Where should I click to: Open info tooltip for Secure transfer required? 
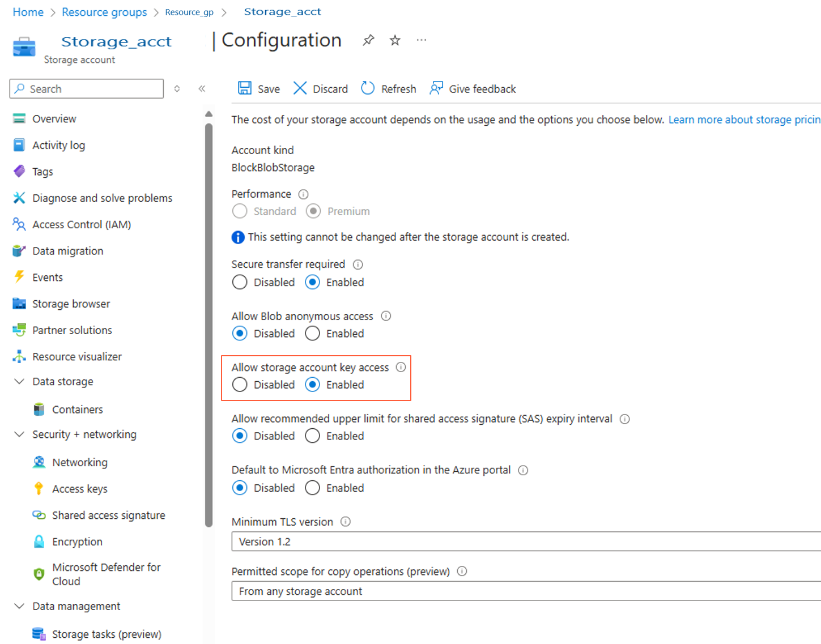tap(358, 265)
